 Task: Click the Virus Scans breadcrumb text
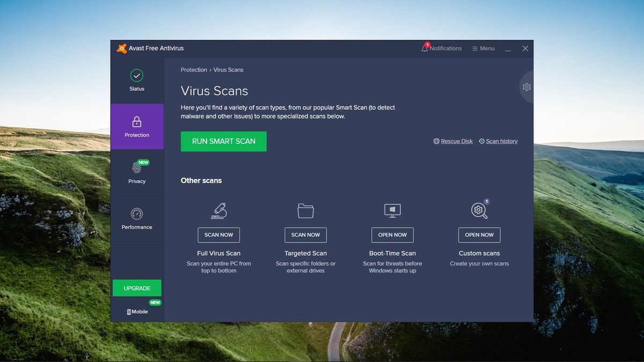click(228, 70)
